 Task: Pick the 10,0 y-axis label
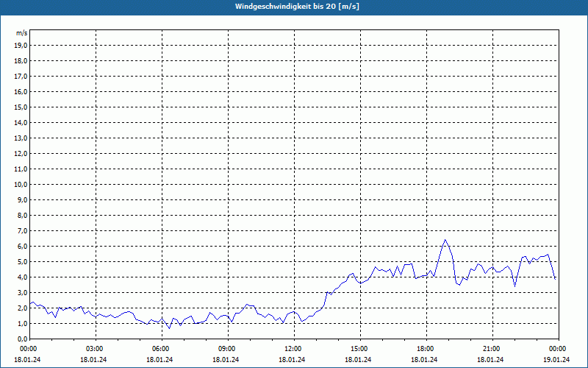pos(21,185)
